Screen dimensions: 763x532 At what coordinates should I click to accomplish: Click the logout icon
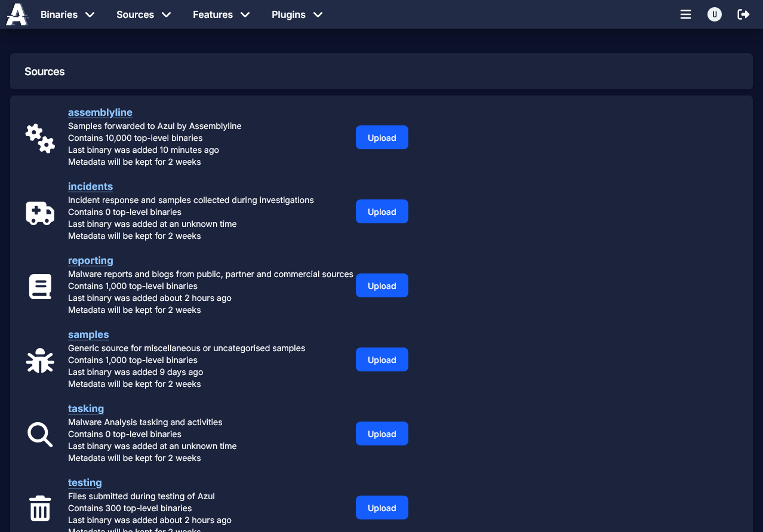(x=743, y=14)
